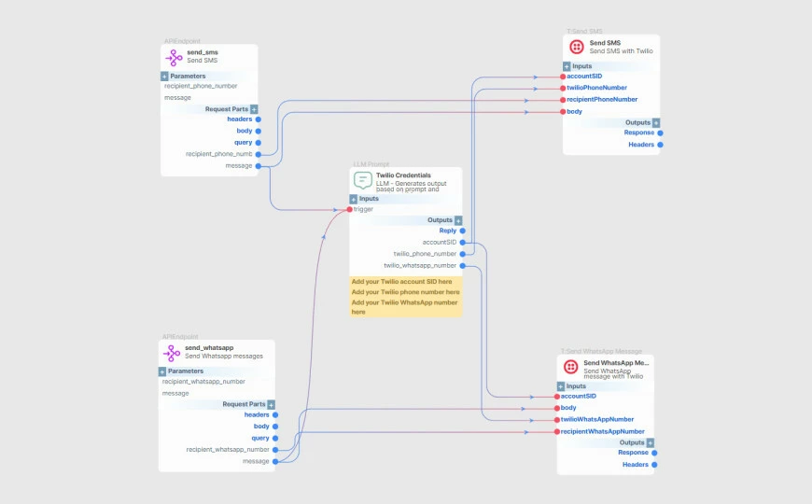Select the Send SMS node title
This screenshot has width=812, height=504.
pyautogui.click(x=605, y=43)
